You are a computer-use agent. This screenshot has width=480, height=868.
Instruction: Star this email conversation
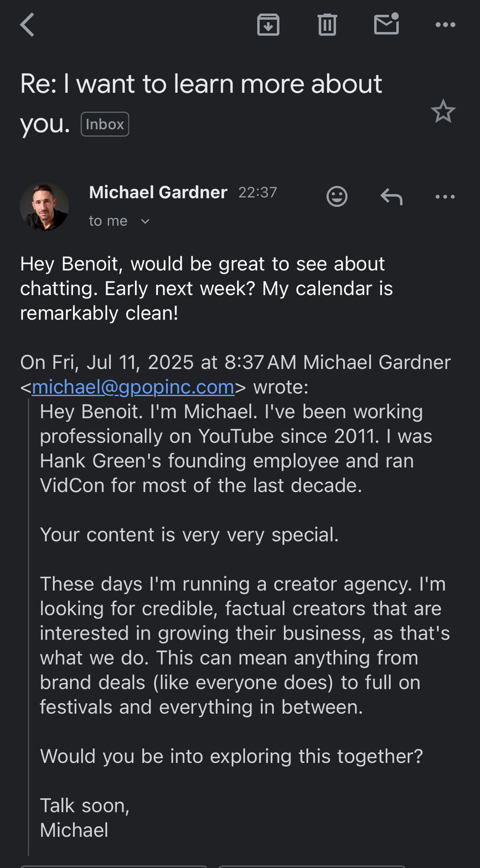(x=443, y=112)
